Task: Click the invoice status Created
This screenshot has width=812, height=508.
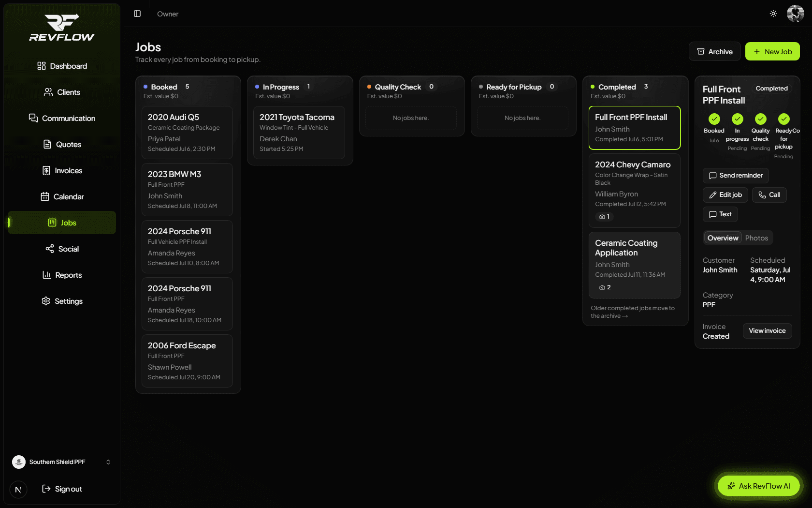Action: [716, 336]
